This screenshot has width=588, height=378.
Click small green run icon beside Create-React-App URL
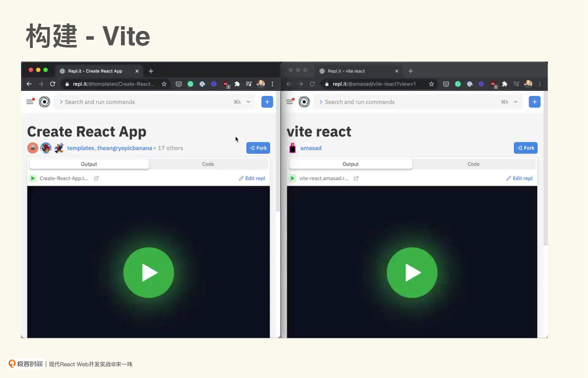(33, 178)
